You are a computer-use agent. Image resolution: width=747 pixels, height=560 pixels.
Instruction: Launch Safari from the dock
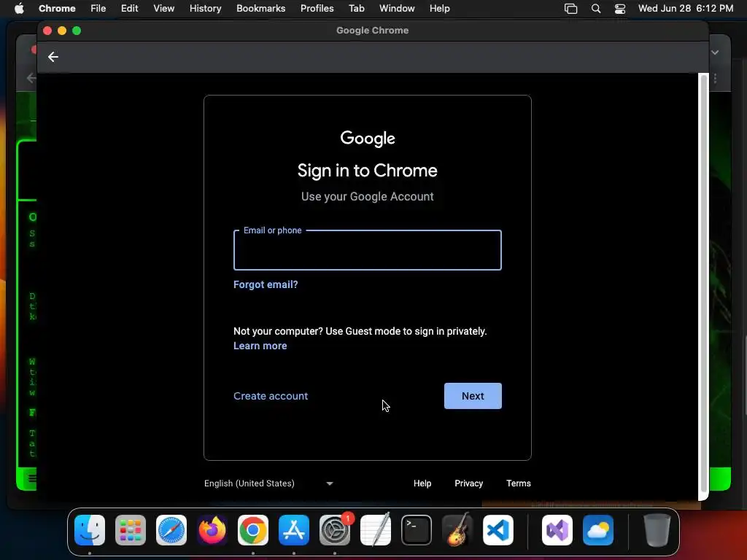171,530
